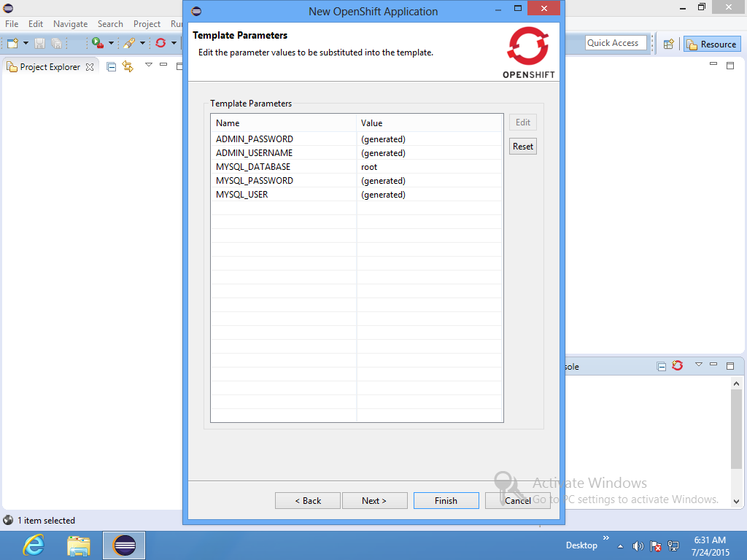Open the Project menu
Screen dimensions: 747x560
point(147,24)
